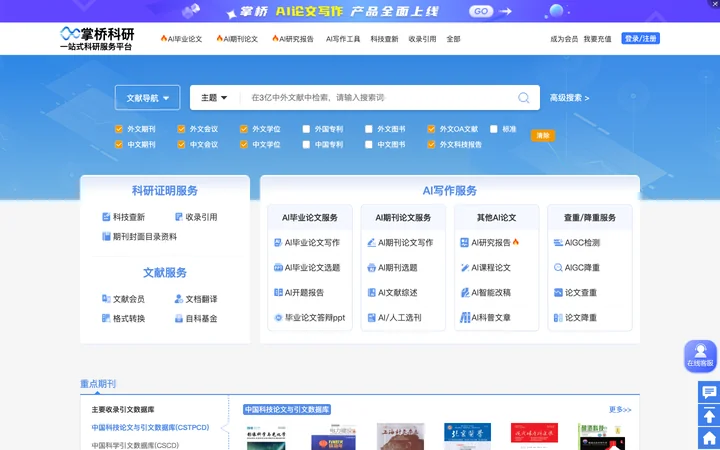This screenshot has width=720, height=450.
Task: Select 中国科技论文与引文数据库(CSTPCD) in list
Action: click(x=150, y=428)
